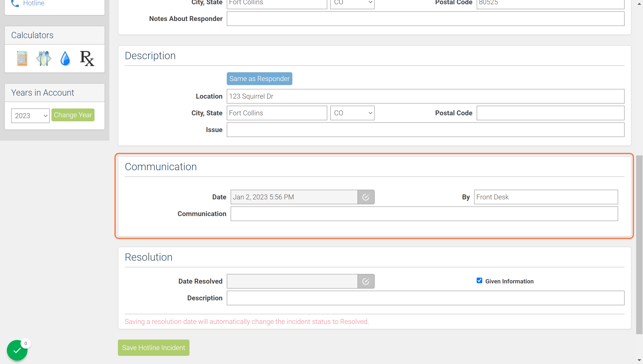Open the Hotline link
This screenshot has height=364, width=643.
tap(34, 3)
